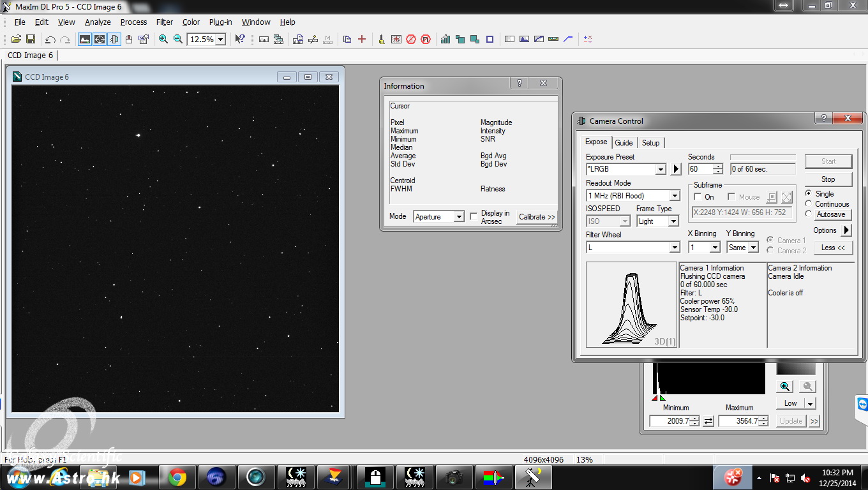868x490 pixels.
Task: Click the histogram zoom-in magnifier button
Action: [785, 387]
